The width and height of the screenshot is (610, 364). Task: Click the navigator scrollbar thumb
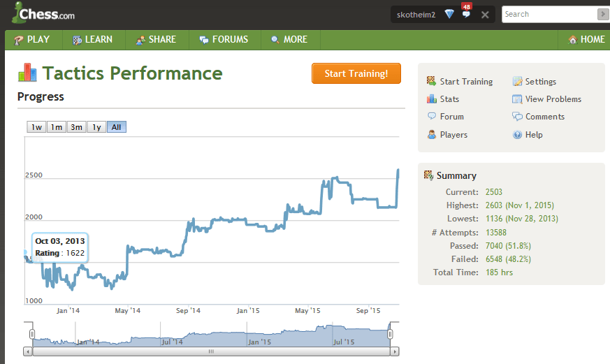click(211, 351)
